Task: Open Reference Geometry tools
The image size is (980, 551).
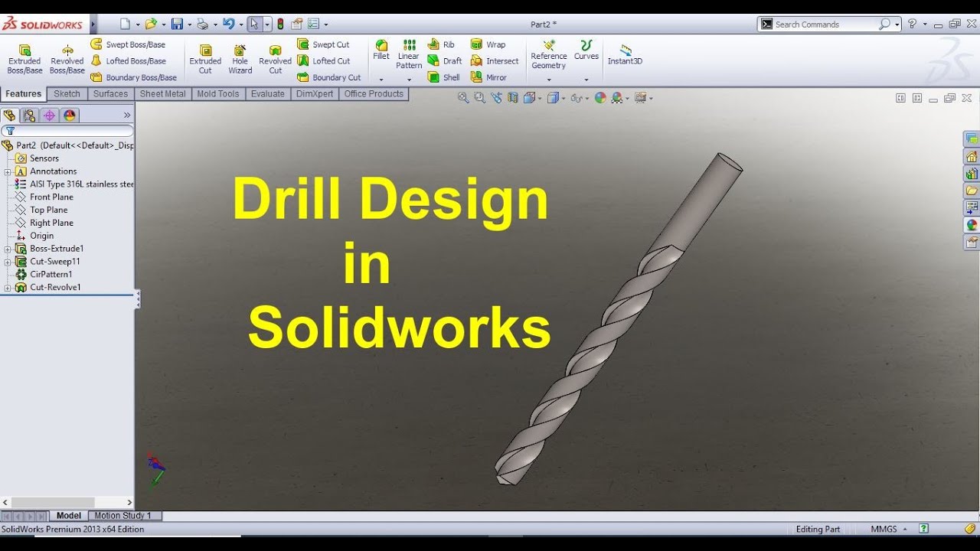Action: pos(549,55)
